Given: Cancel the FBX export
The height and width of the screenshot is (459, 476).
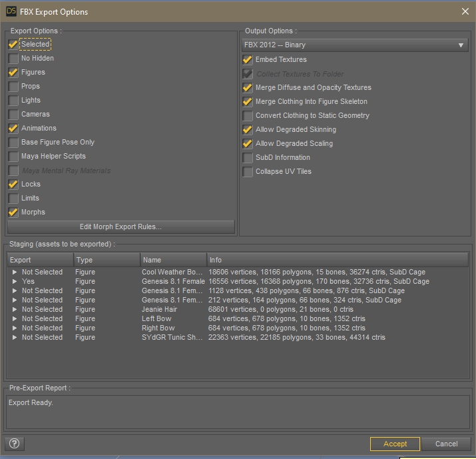Looking at the screenshot, I should pos(446,444).
